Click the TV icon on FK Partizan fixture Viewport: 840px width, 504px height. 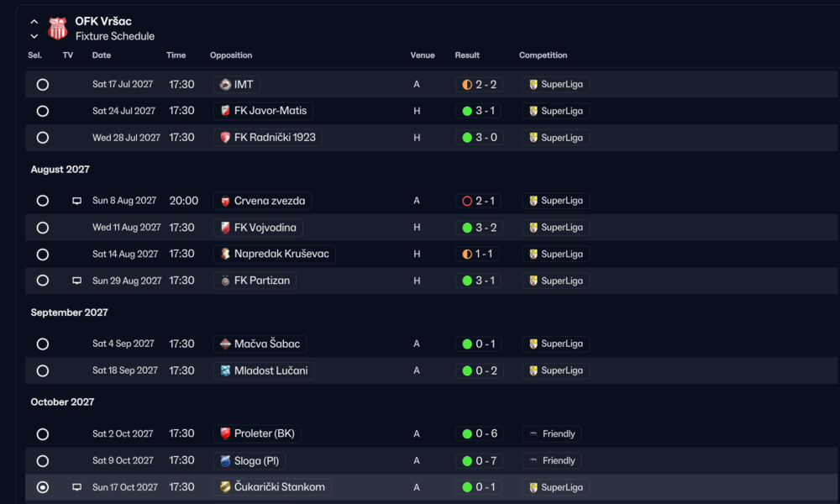tap(77, 281)
